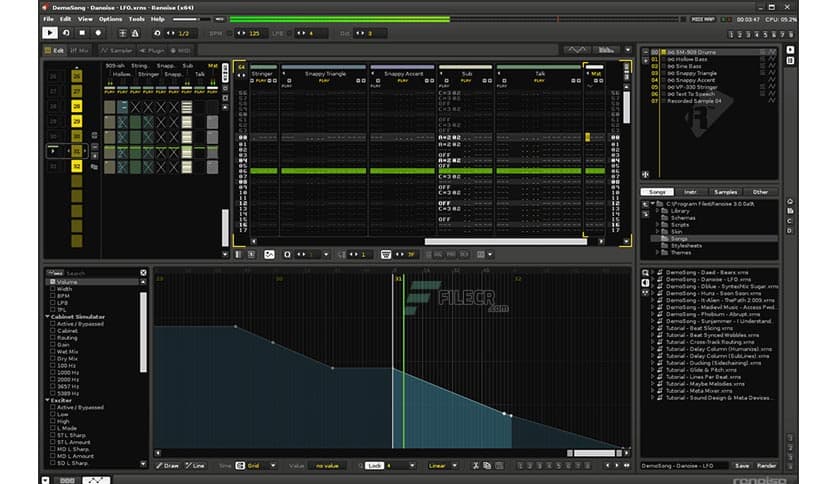The height and width of the screenshot is (484, 836).
Task: Expand the Library folder
Action: [x=657, y=211]
